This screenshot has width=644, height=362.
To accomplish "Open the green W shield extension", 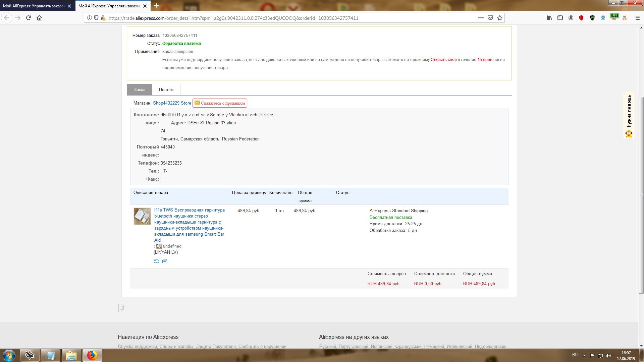I will [592, 18].
